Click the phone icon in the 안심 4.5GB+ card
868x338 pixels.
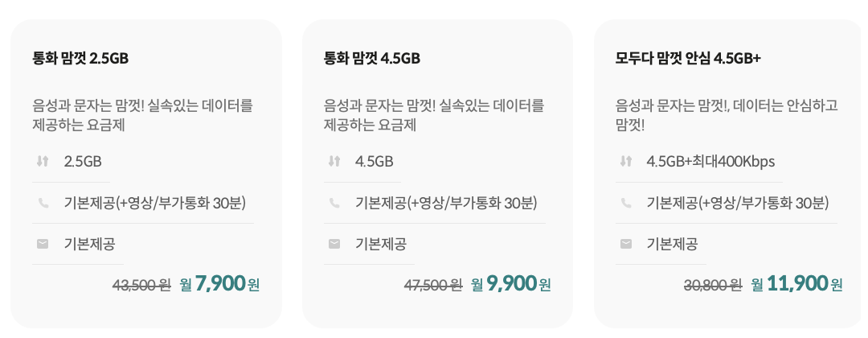tap(626, 204)
